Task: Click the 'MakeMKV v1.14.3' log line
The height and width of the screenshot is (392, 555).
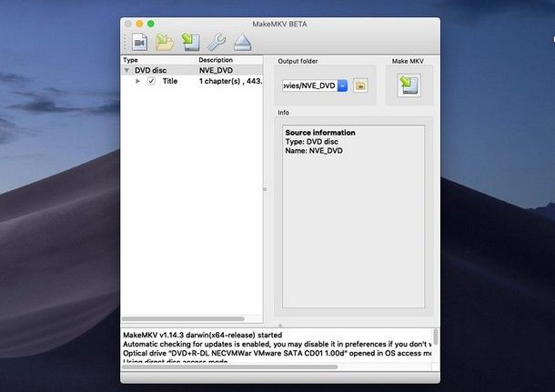Action: 203,335
